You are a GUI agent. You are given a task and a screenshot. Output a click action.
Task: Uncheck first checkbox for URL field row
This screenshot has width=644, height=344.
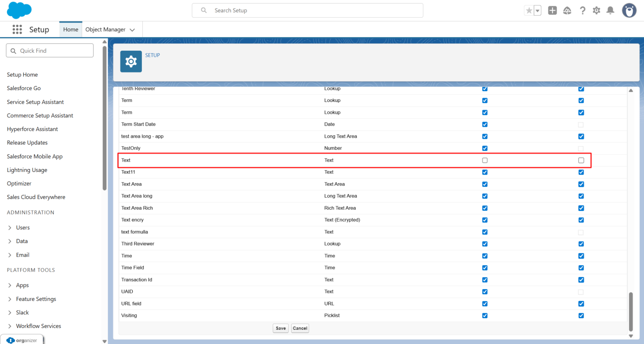tap(485, 304)
